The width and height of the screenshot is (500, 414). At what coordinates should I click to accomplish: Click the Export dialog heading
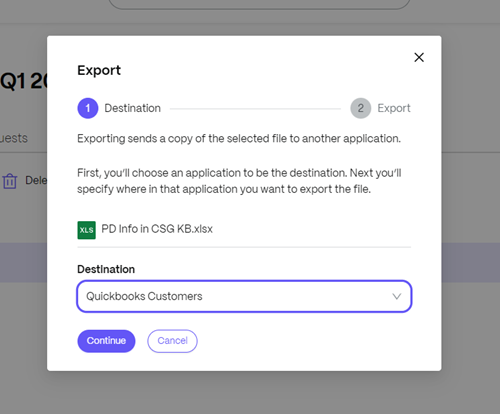coord(99,70)
